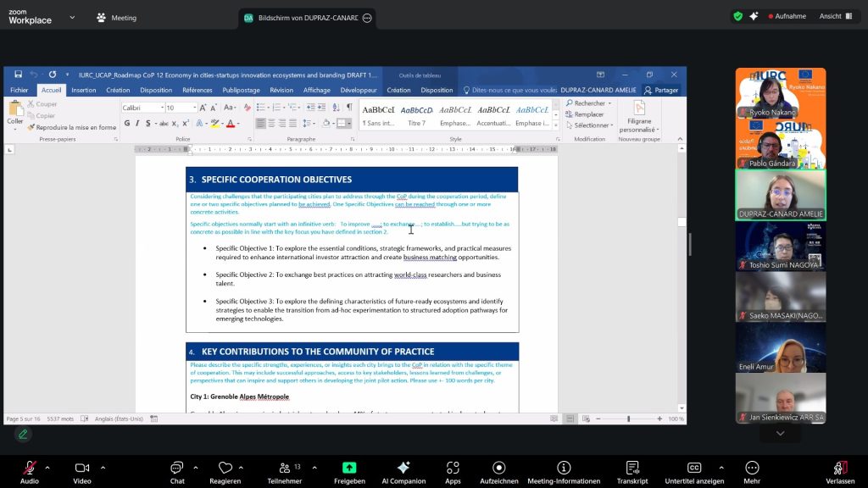Open the Zoom Chat panel

(176, 469)
